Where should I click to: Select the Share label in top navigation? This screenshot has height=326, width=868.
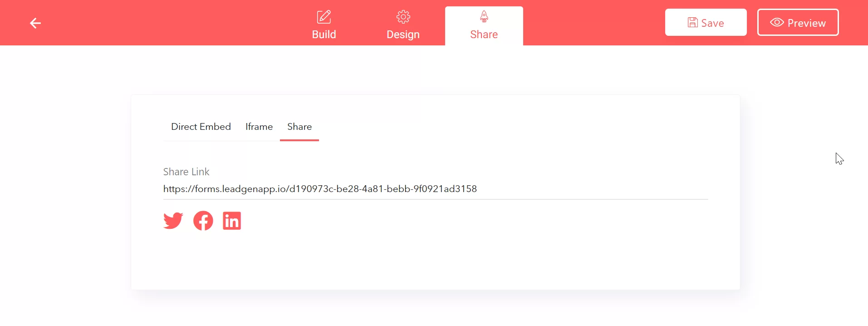click(x=484, y=35)
